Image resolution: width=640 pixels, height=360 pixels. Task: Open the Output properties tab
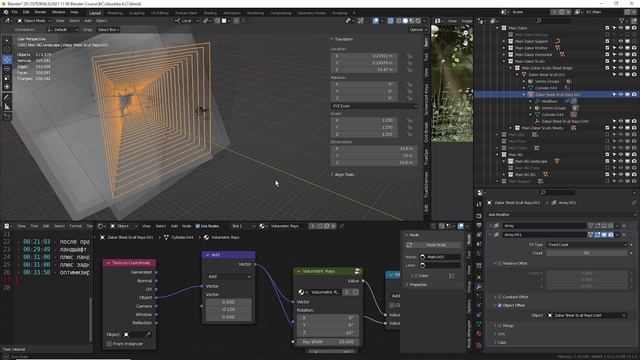(479, 225)
